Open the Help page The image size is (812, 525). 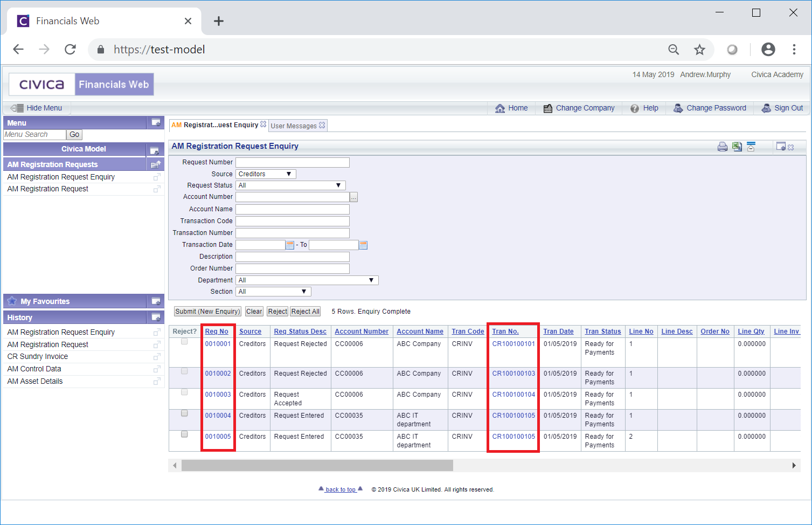[x=644, y=108]
